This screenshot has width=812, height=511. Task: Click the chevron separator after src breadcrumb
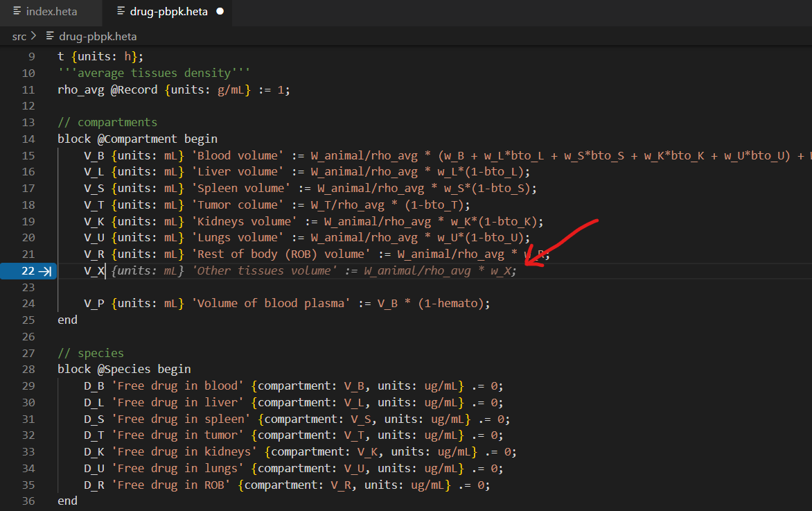[x=34, y=36]
